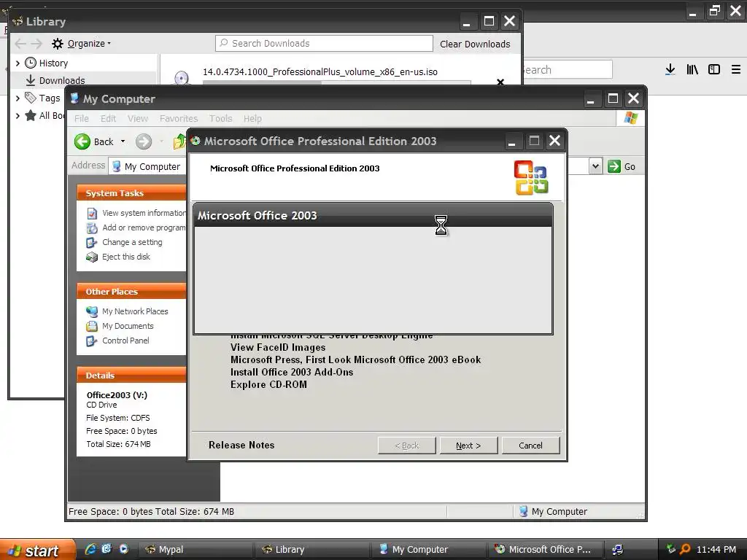Viewport: 747px width, 560px height.
Task: Switch to Microsoft Office taskbar button
Action: (546, 550)
